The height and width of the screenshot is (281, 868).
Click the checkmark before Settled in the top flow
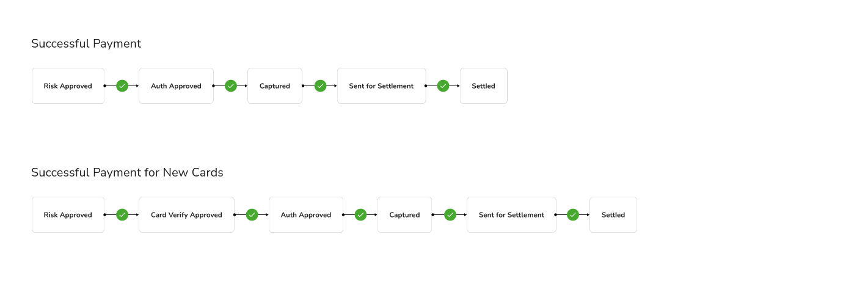coord(443,86)
